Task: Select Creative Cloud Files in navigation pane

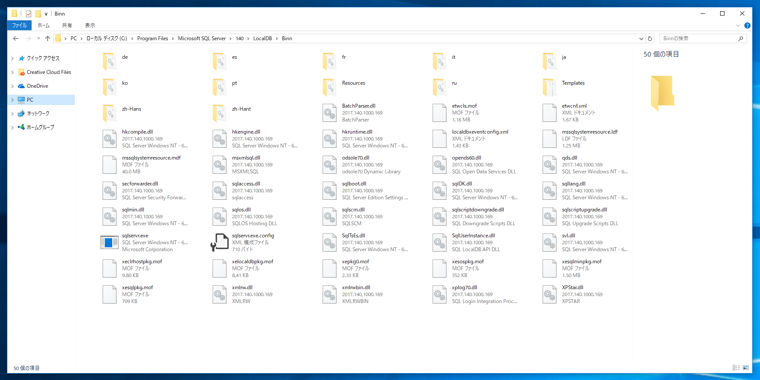Action: (x=48, y=72)
